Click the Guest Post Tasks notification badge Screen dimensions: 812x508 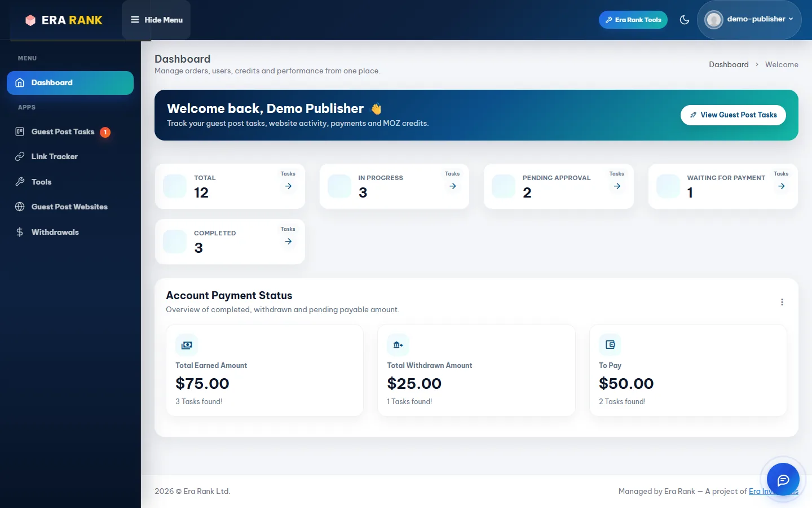105,132
